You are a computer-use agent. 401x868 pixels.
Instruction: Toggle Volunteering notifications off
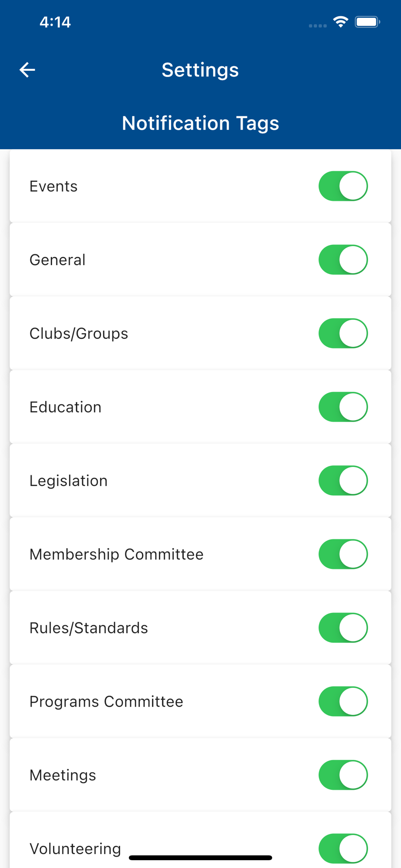[x=343, y=848]
